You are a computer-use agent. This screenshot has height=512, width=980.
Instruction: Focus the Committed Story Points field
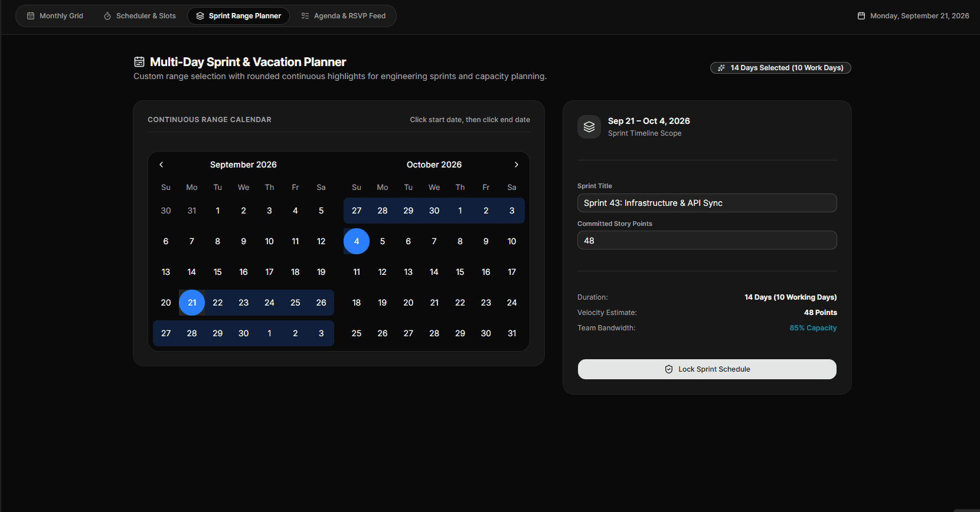(707, 240)
